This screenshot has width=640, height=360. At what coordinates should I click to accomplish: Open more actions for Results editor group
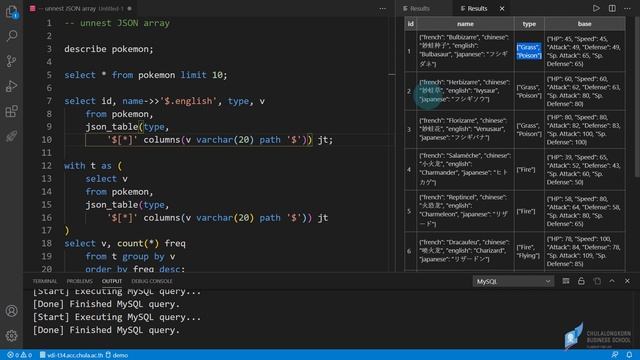point(627,8)
